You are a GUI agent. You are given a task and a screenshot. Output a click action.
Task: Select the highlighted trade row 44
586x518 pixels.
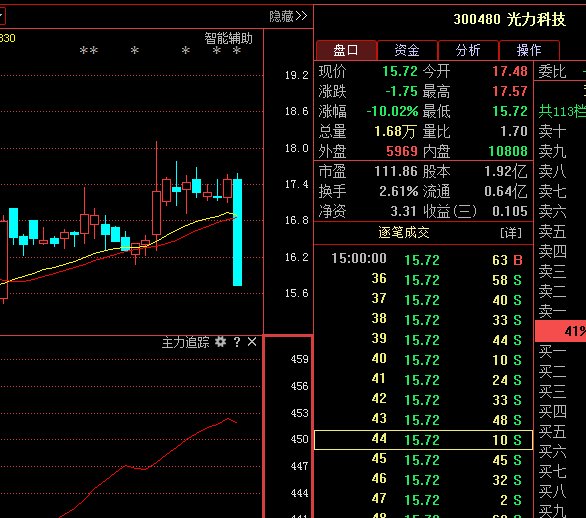click(x=423, y=440)
